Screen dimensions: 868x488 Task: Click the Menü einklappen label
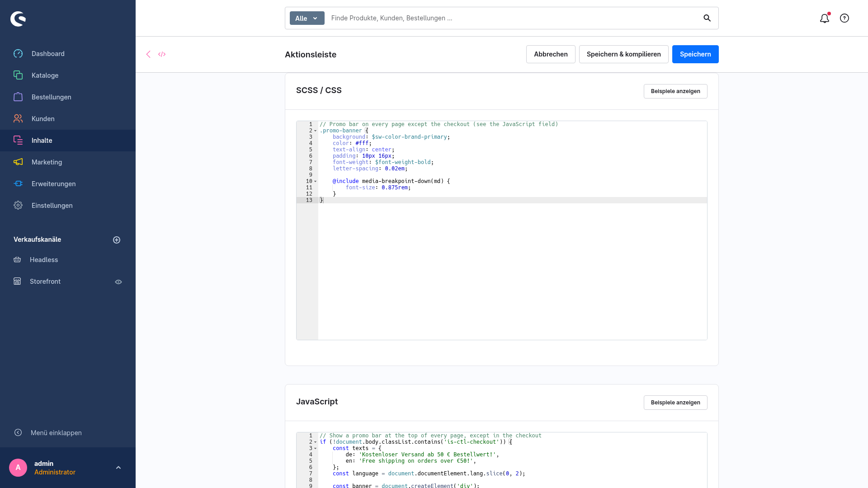56,433
